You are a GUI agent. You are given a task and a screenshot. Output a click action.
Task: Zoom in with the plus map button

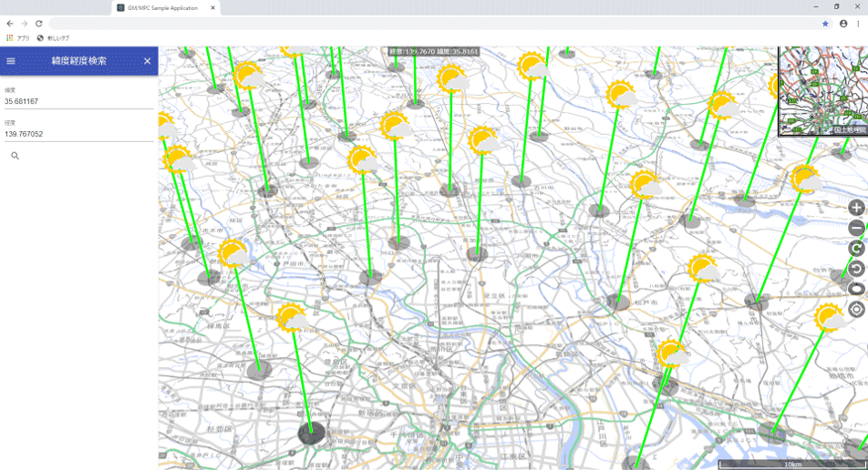[856, 209]
